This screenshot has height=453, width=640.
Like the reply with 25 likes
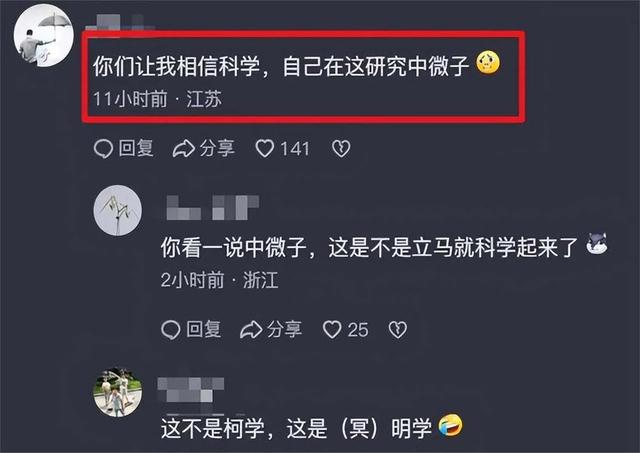pyautogui.click(x=332, y=329)
